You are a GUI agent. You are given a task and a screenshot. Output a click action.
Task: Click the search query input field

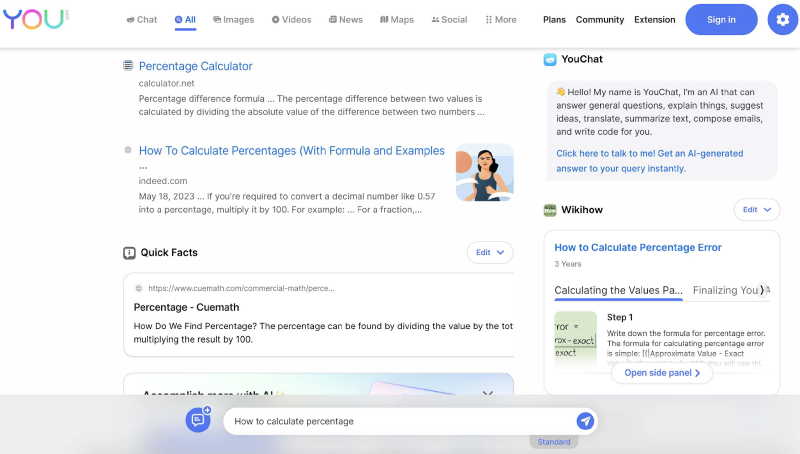(400, 421)
